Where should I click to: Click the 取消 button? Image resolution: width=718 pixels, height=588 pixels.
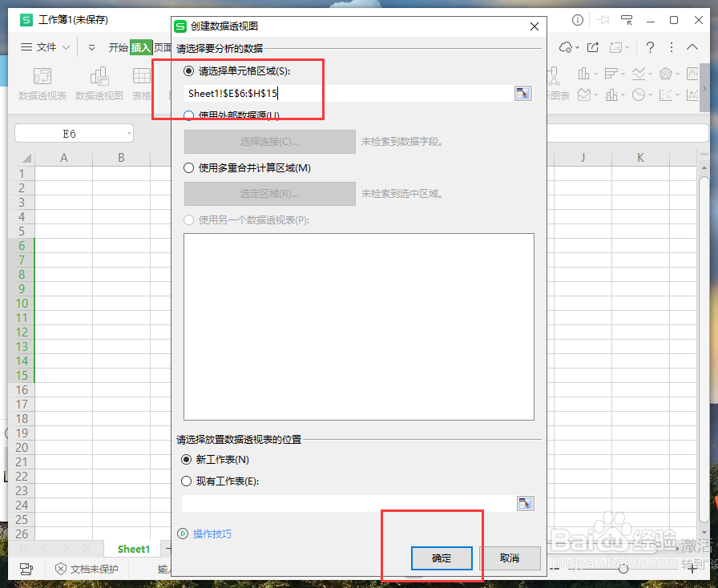point(510,558)
